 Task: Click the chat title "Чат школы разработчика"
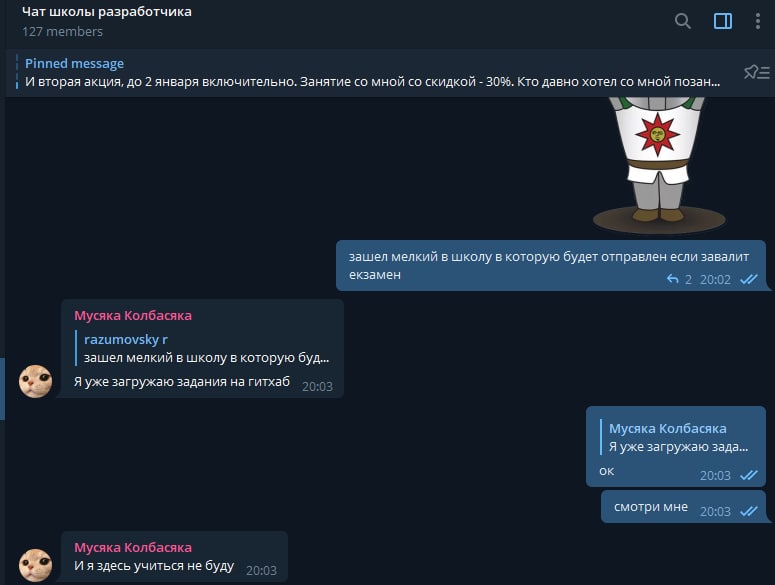tap(107, 12)
